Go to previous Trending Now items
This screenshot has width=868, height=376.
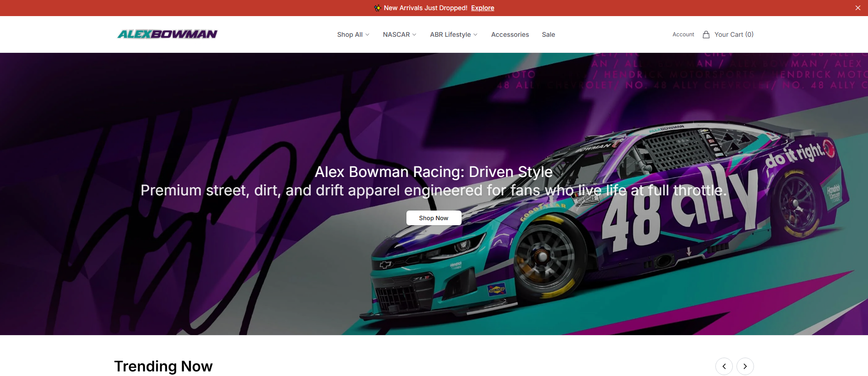pyautogui.click(x=724, y=366)
